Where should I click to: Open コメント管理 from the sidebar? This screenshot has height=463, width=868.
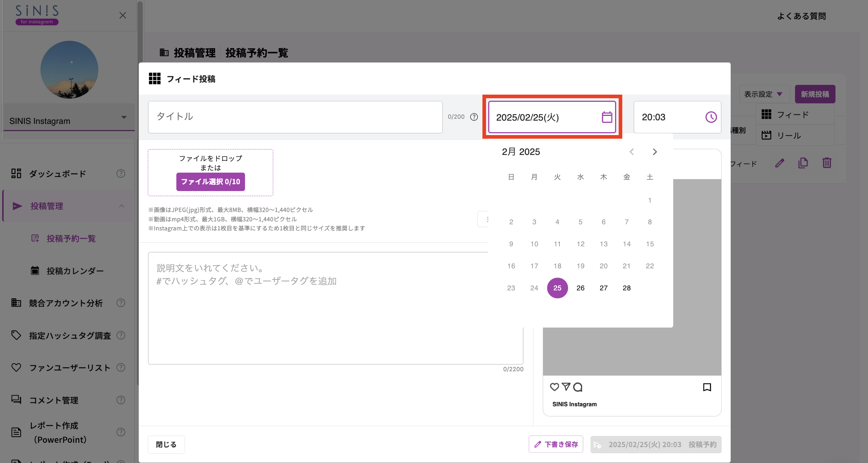coord(53,400)
